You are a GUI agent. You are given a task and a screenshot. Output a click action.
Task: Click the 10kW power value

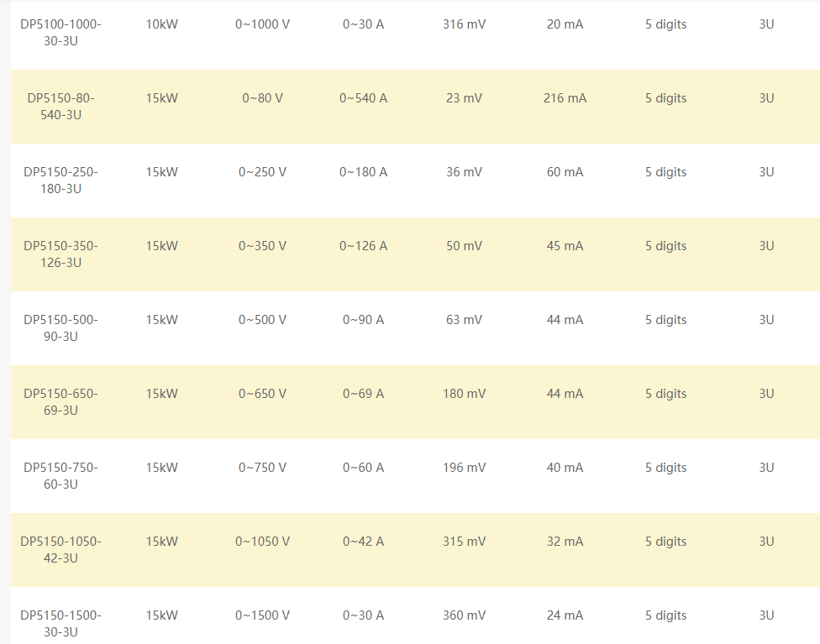(x=161, y=24)
